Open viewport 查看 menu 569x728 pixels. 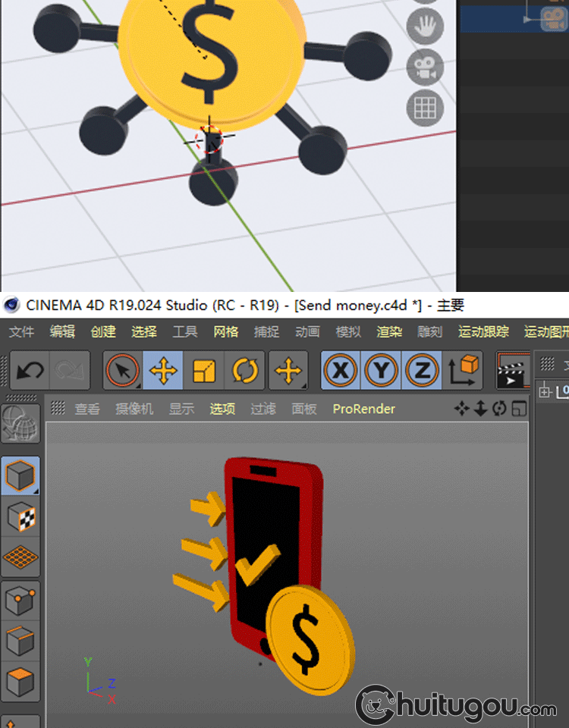[87, 409]
